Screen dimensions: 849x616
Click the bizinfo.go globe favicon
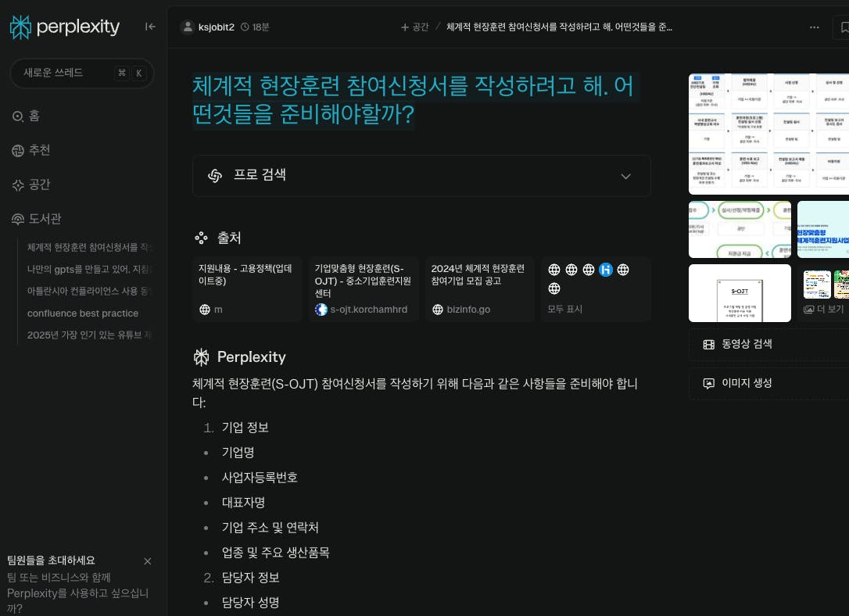(438, 310)
